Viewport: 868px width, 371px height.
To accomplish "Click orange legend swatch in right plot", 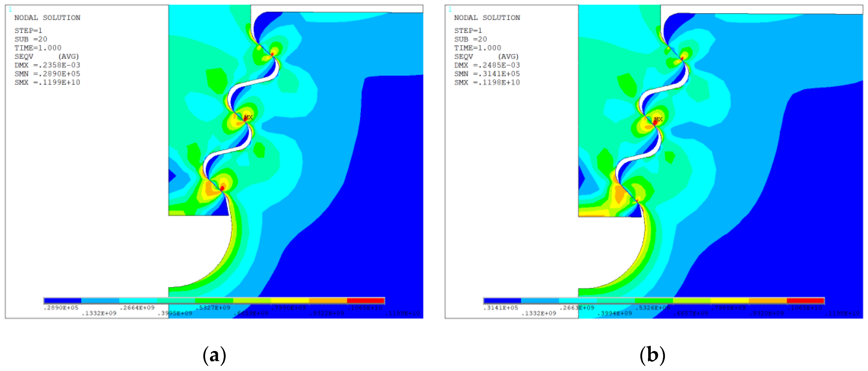I will (x=767, y=300).
